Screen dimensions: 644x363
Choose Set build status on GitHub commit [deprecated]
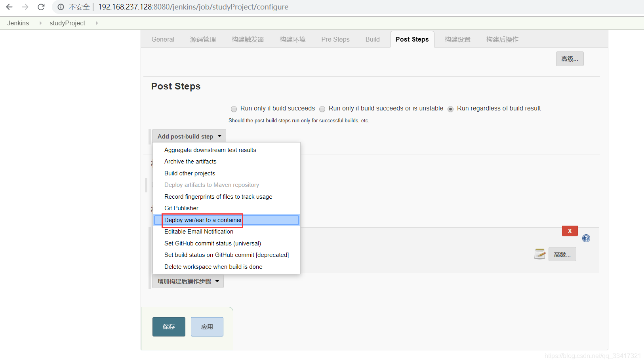pos(227,255)
